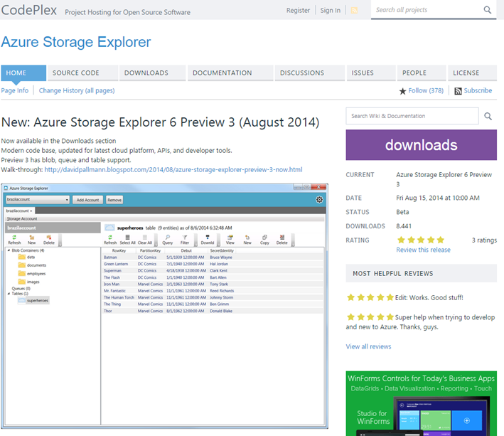
Task: Select the Iron Man table row
Action: point(213,284)
